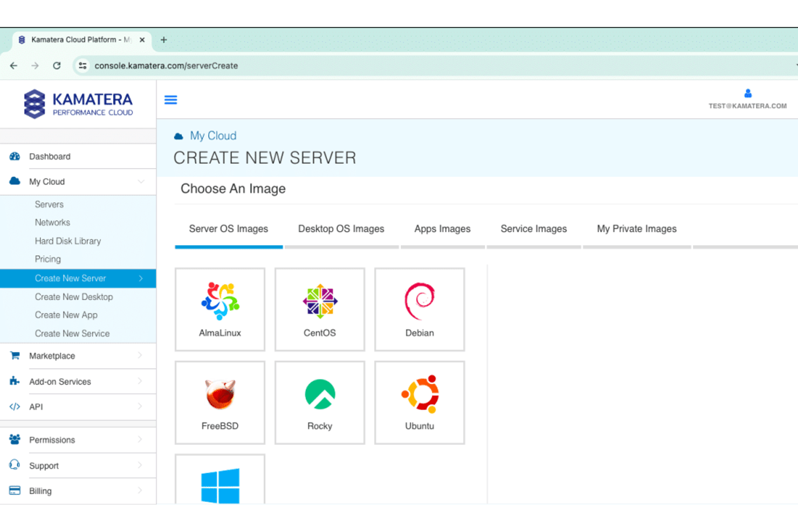This screenshot has width=798, height=532.
Task: Select the FreeBSD image
Action: click(x=219, y=402)
